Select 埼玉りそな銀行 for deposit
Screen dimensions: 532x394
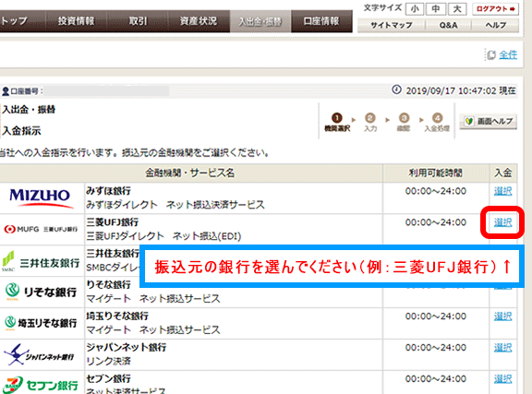tap(502, 316)
